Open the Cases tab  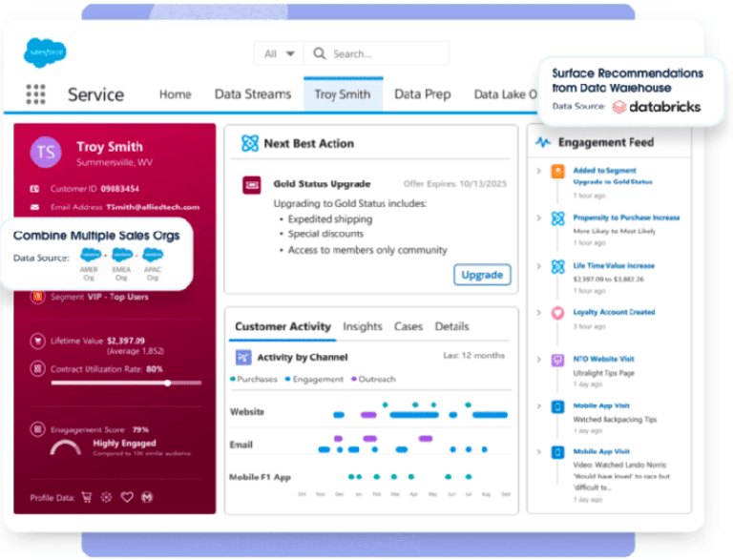point(408,326)
